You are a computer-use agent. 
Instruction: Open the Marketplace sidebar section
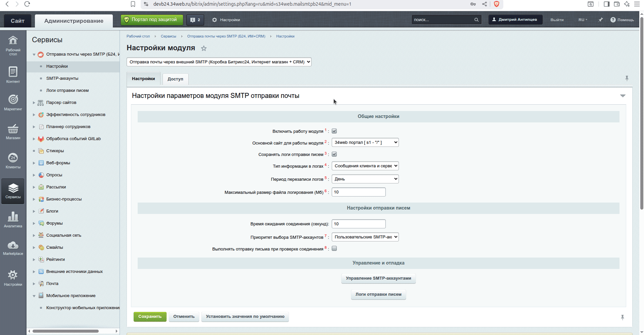coord(13,248)
